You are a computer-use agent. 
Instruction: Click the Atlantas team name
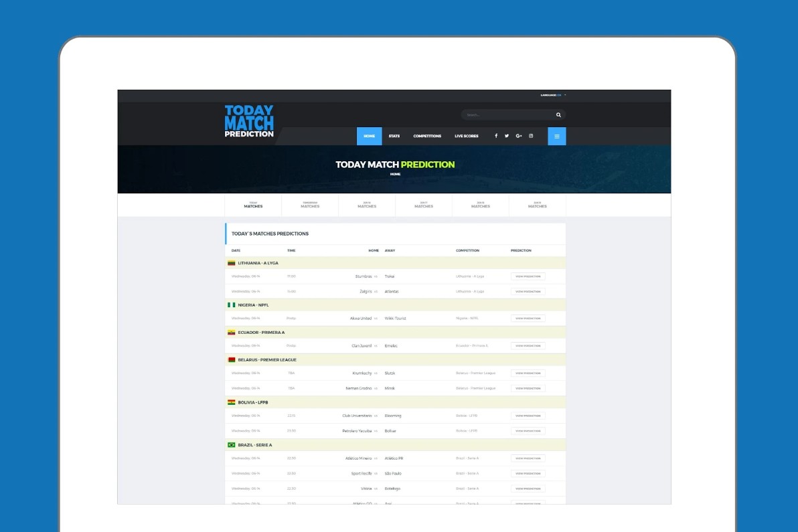[392, 292]
